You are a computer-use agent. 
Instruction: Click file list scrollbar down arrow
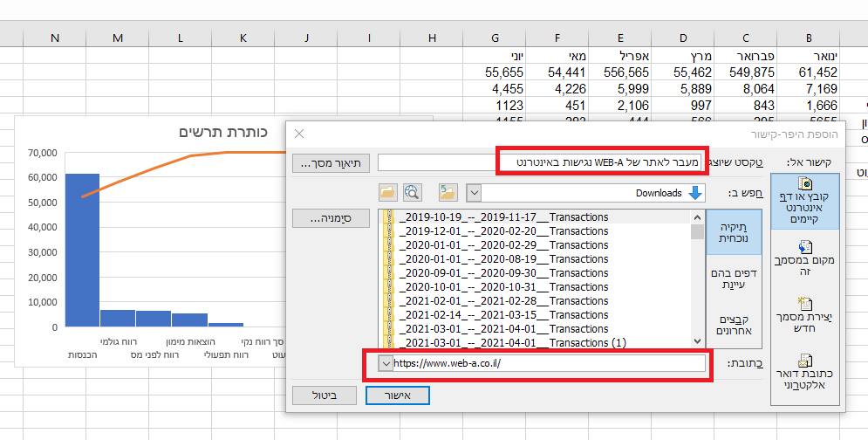(x=698, y=341)
